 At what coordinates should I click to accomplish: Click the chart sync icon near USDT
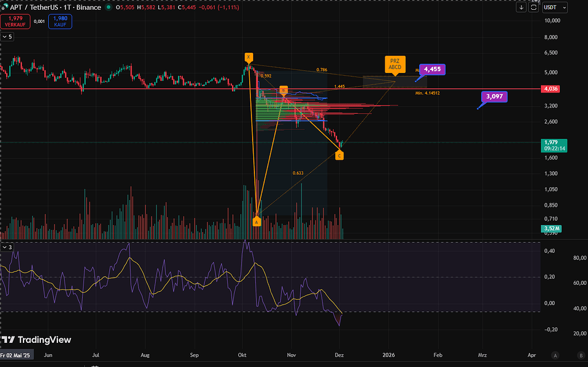[533, 7]
